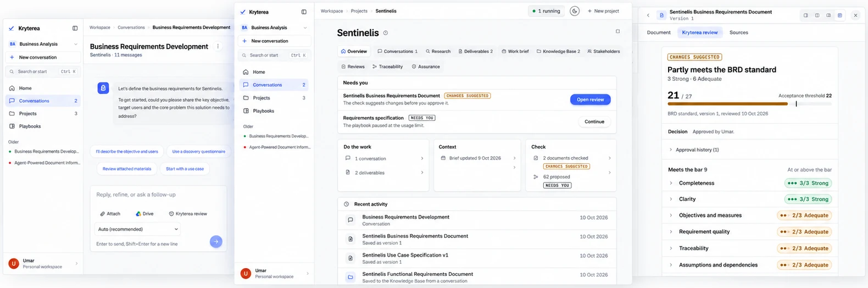The width and height of the screenshot is (868, 288).
Task: Select the first layout icon in review panel
Action: click(x=806, y=15)
